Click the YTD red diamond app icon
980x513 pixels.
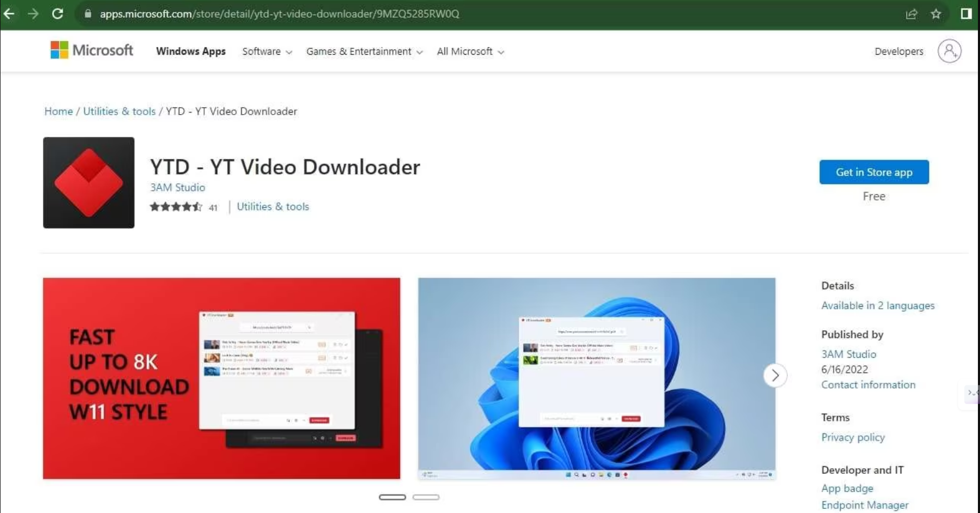[x=89, y=183]
